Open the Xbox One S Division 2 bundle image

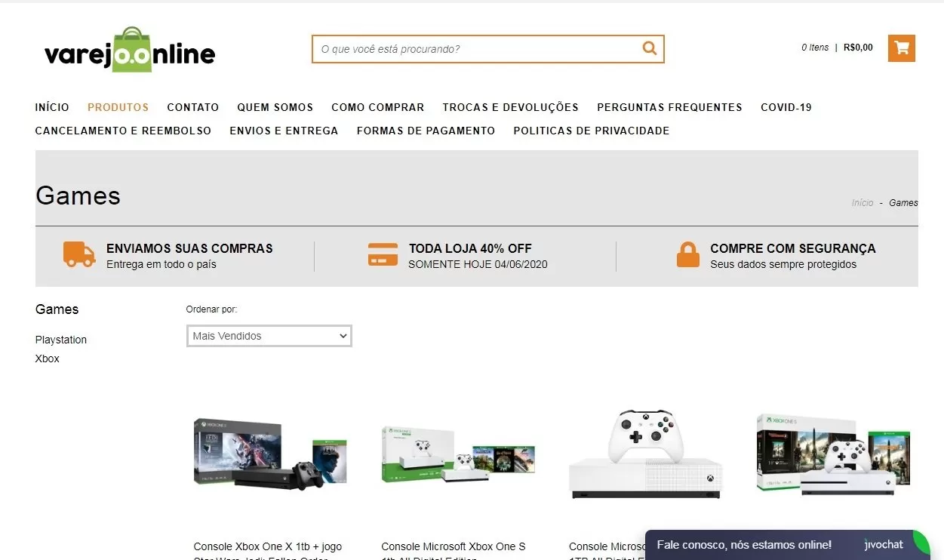pyautogui.click(x=833, y=454)
